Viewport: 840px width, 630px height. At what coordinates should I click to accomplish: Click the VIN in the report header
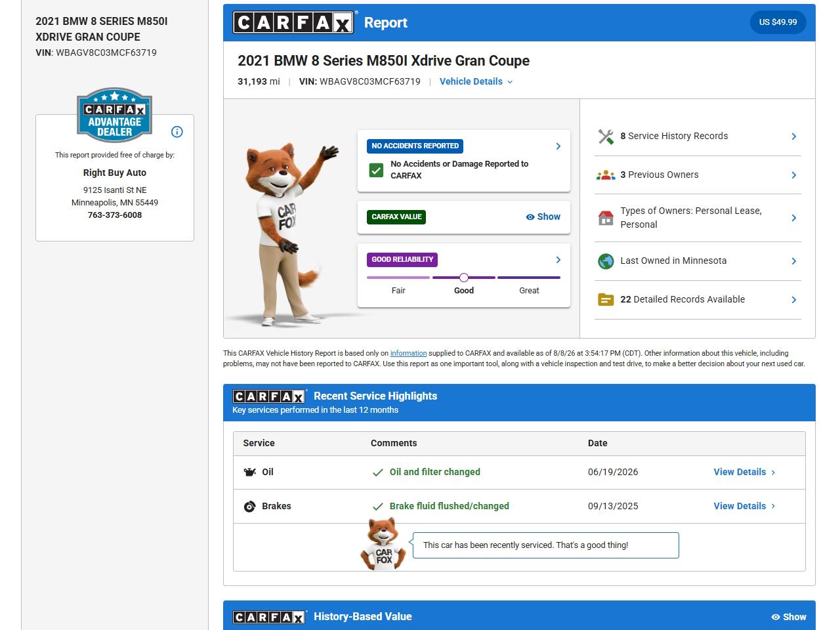coord(360,82)
